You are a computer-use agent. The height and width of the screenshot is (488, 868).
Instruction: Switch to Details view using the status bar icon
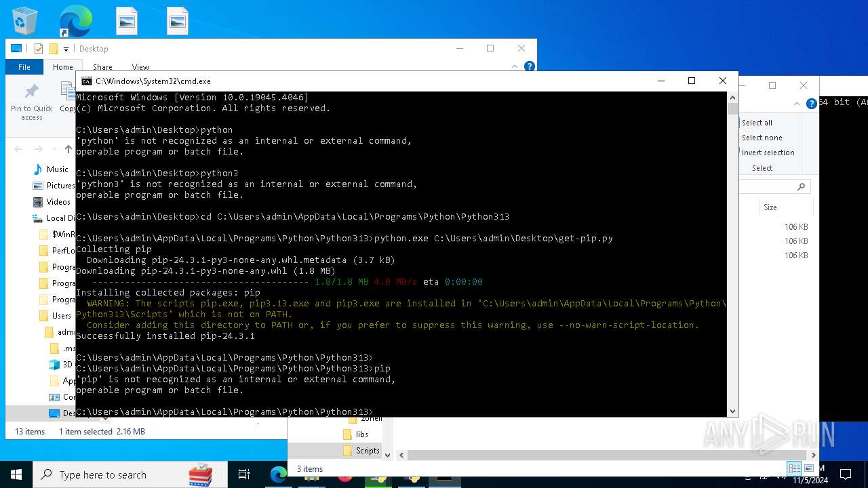click(794, 469)
